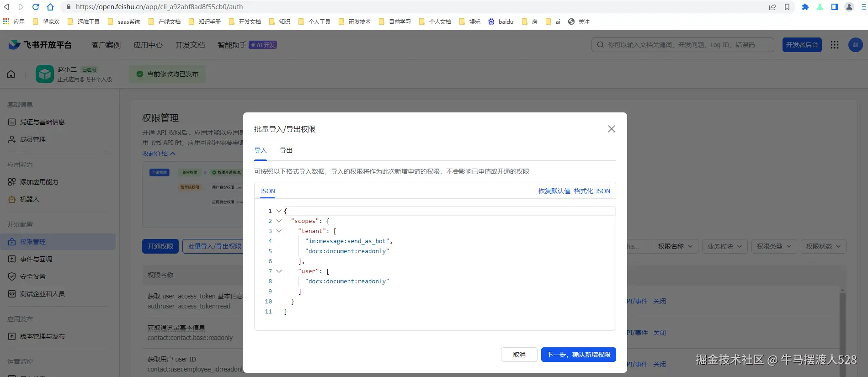Go forward with the browser forward arrow
This screenshot has height=377, width=868.
coord(21,7)
